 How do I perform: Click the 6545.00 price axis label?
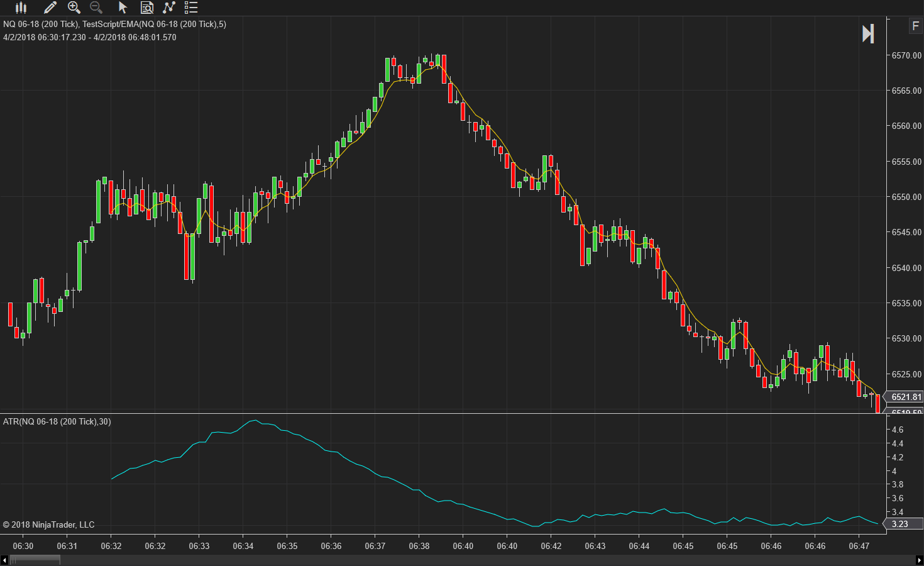click(907, 232)
